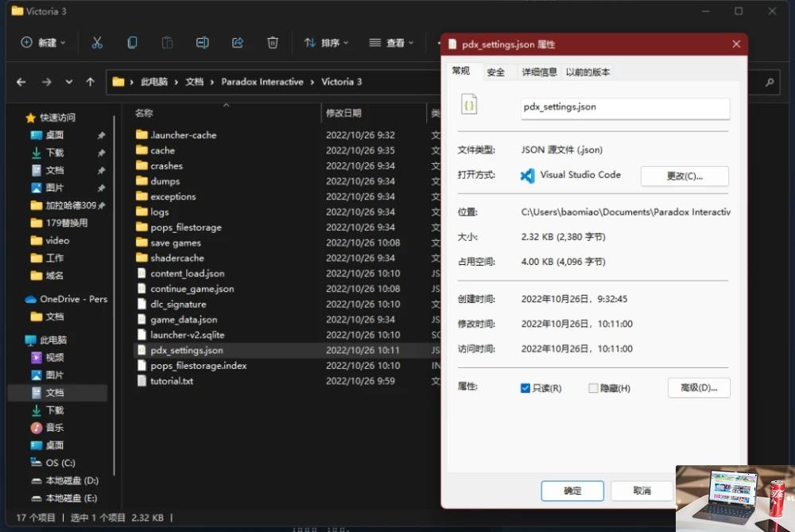Switch to Details tab
This screenshot has height=532, width=795.
pyautogui.click(x=540, y=72)
